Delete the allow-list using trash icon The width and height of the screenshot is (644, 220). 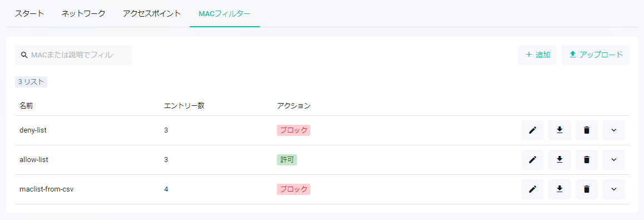tap(587, 160)
